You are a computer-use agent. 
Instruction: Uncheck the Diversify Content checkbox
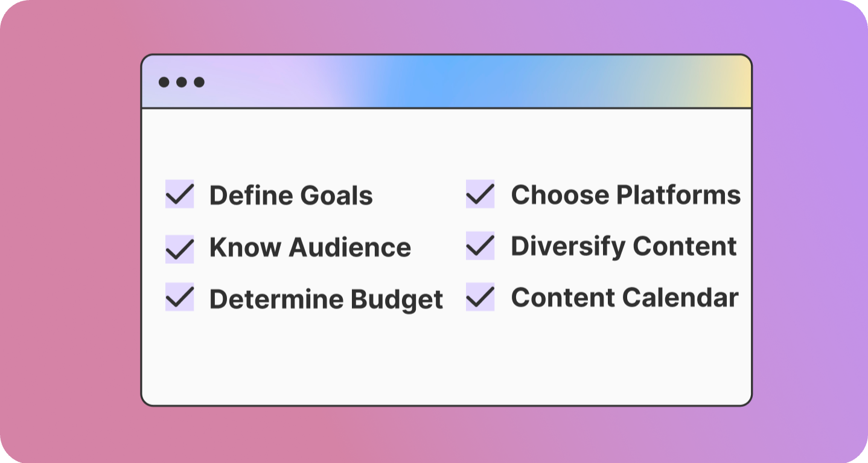(480, 246)
